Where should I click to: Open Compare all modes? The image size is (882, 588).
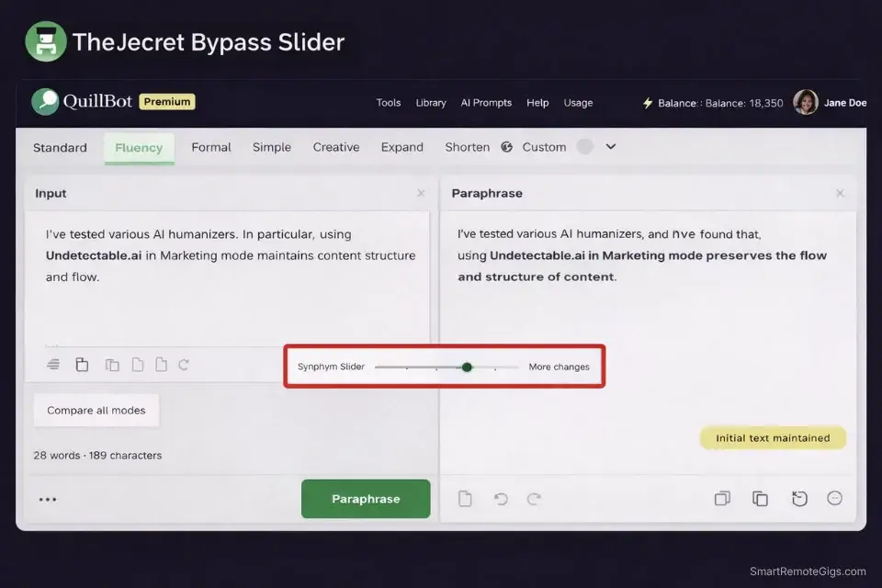coord(96,410)
